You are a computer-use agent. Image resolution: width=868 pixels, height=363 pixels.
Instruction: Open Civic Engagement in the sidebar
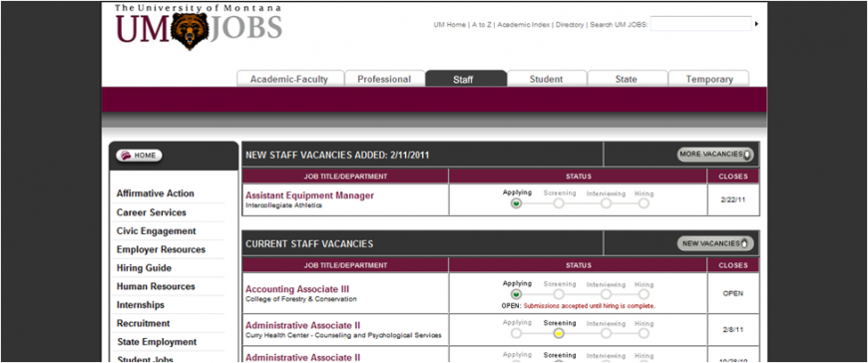coord(156,231)
